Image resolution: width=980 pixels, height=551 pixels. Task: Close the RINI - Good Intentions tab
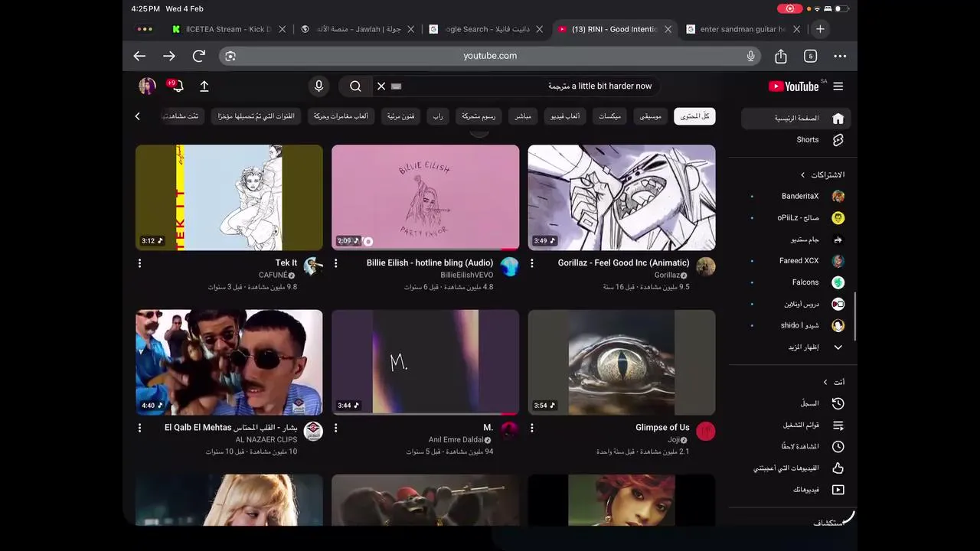tap(668, 29)
